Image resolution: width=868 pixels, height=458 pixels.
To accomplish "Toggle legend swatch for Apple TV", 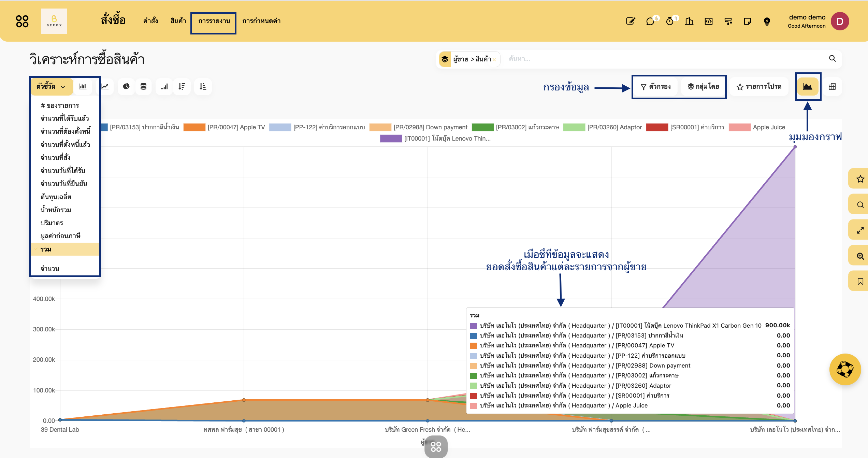I will [x=194, y=127].
